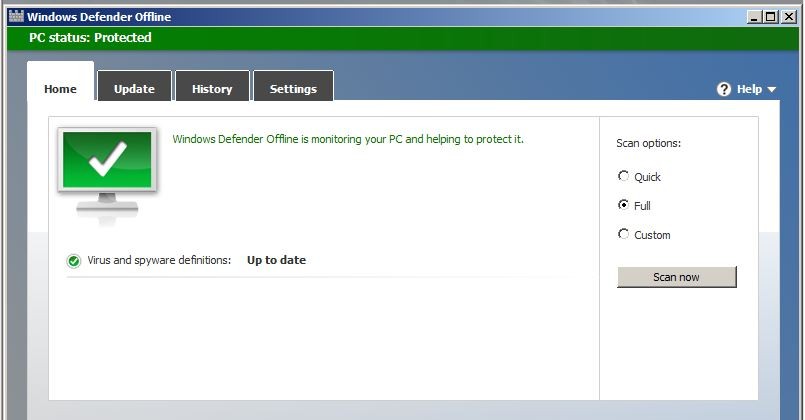Click the Help question mark icon
The width and height of the screenshot is (805, 420).
click(x=723, y=89)
